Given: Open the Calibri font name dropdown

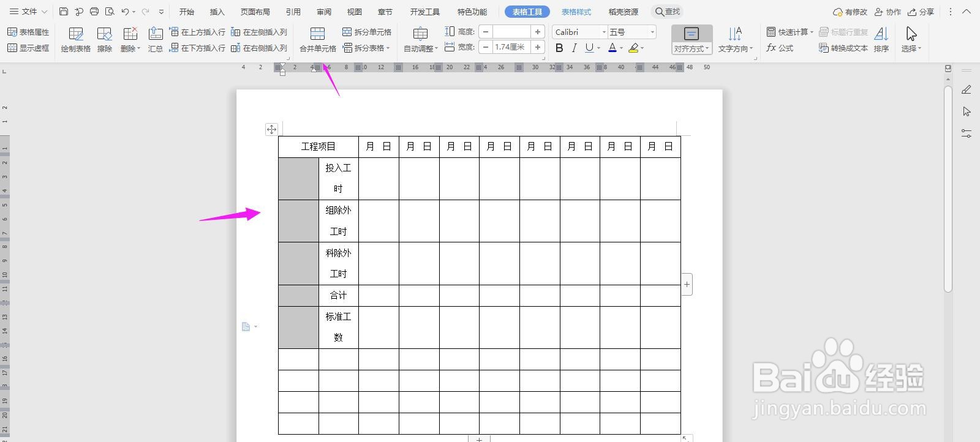Looking at the screenshot, I should point(604,32).
